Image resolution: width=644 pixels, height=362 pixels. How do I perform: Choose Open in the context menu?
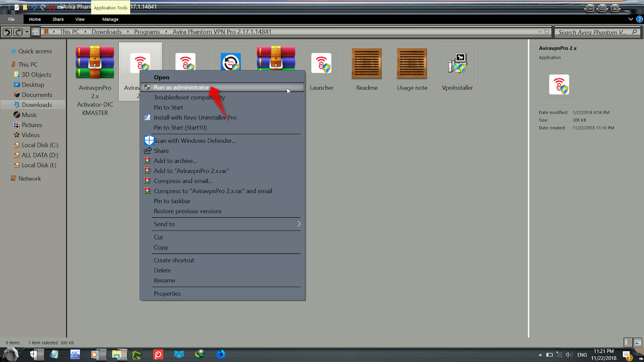[222, 77]
